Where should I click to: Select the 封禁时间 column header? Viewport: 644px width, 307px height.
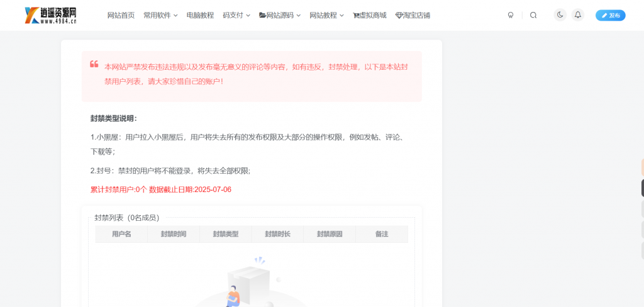pyautogui.click(x=174, y=234)
